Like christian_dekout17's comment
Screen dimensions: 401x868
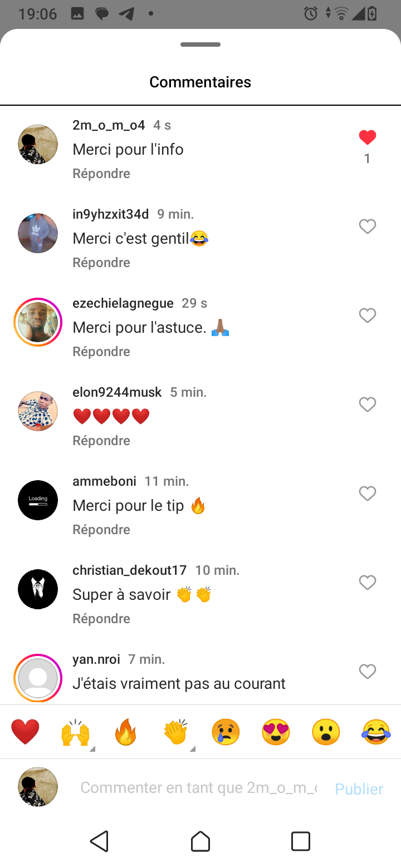click(x=367, y=583)
